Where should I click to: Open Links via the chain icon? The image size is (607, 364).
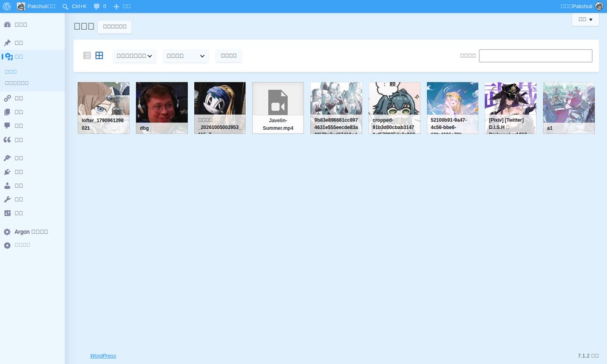click(x=7, y=98)
